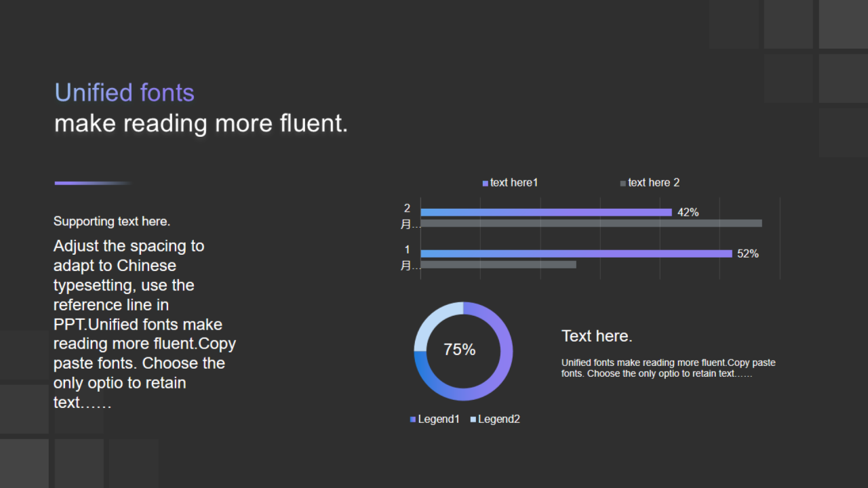Click the Legend2 color swatch

tap(473, 420)
